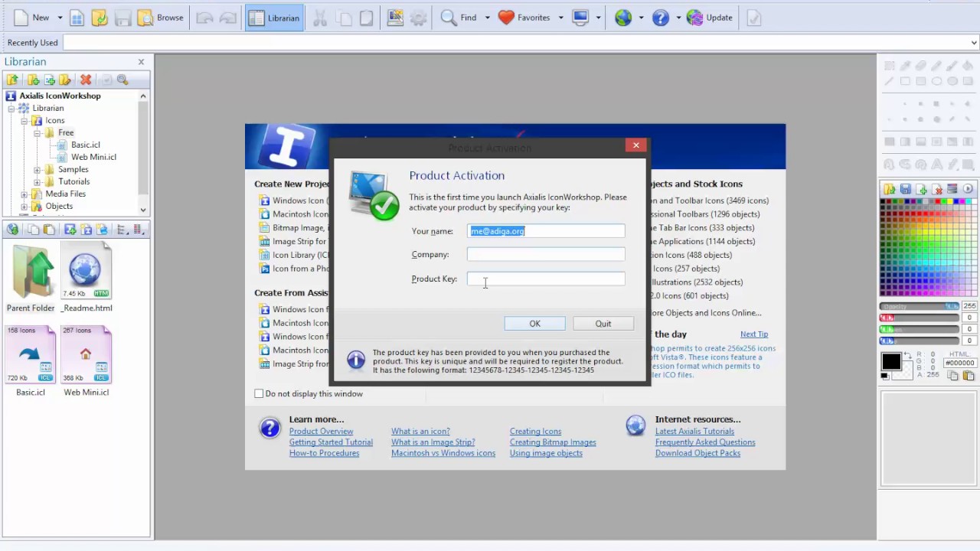Click the Browse folder icon in the toolbar
Screen dimensions: 980x551
pyautogui.click(x=146, y=18)
